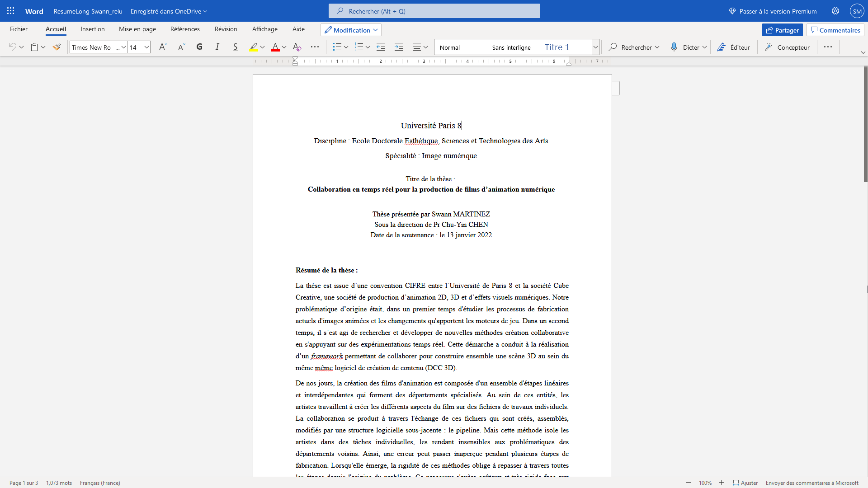868x488 pixels.
Task: Switch to the Insertion tab
Action: tap(92, 29)
